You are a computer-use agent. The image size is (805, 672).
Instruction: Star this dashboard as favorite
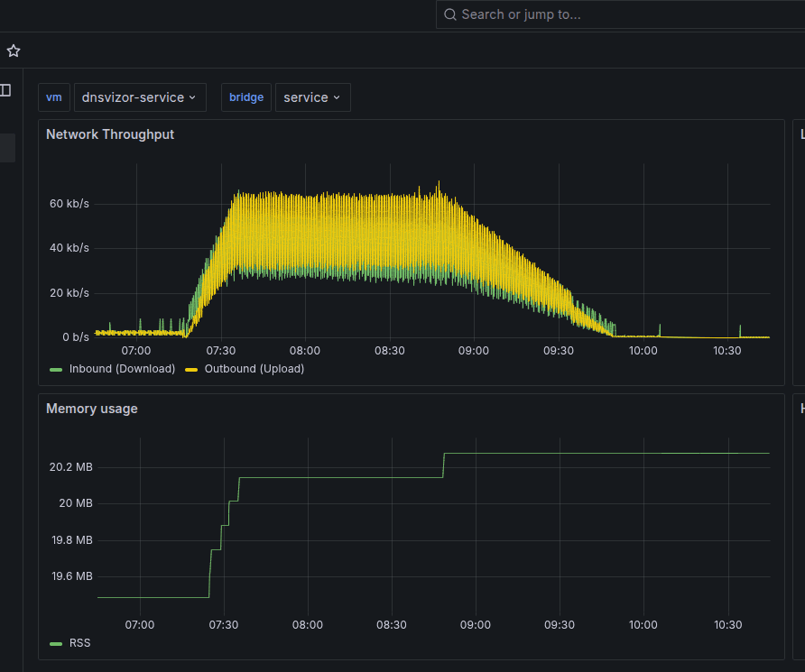tap(14, 51)
